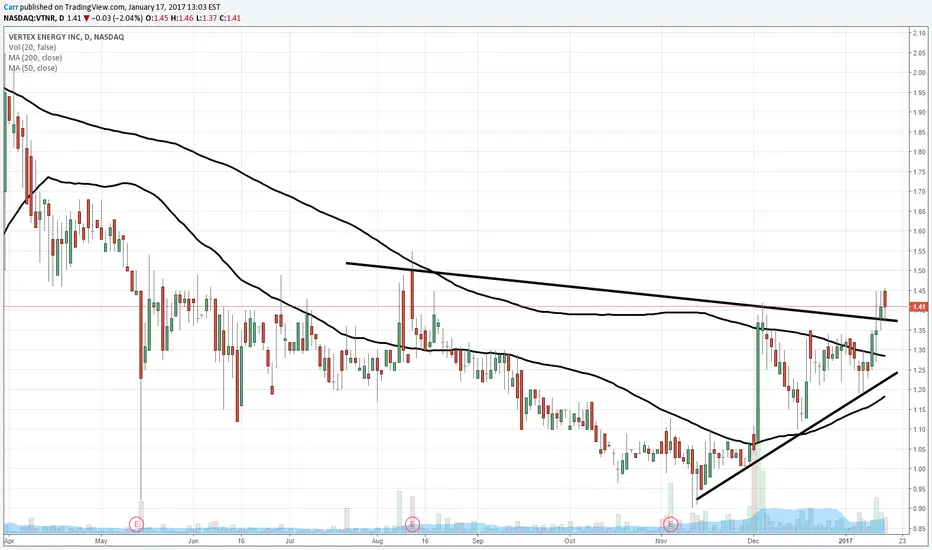Click the 23 label on time axis
This screenshot has width=932, height=550.
click(x=902, y=541)
